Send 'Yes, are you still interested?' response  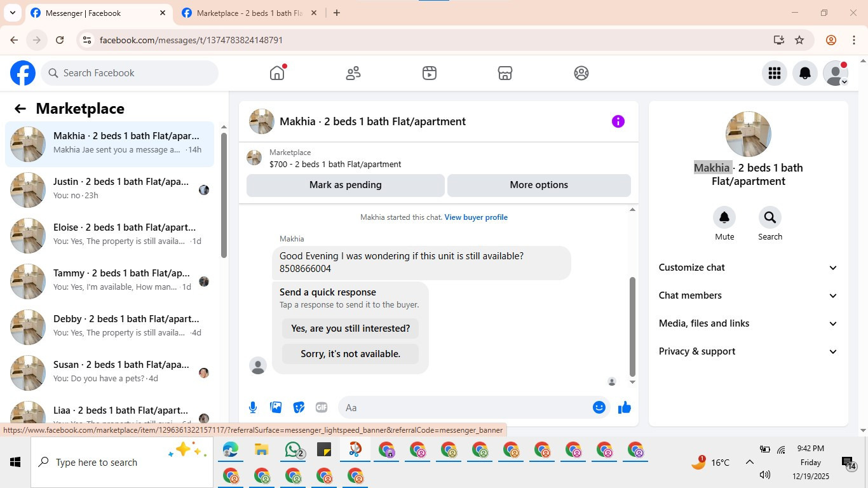(x=350, y=329)
